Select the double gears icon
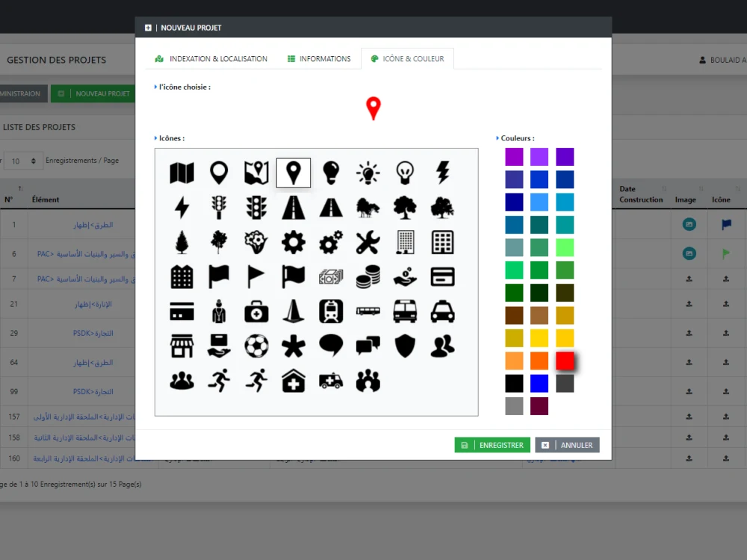747x560 pixels. tap(331, 243)
